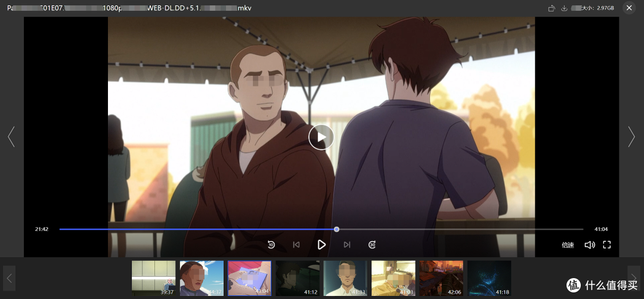Image resolution: width=644 pixels, height=299 pixels.
Task: Click the share/rotate icon in the top bar
Action: point(552,8)
